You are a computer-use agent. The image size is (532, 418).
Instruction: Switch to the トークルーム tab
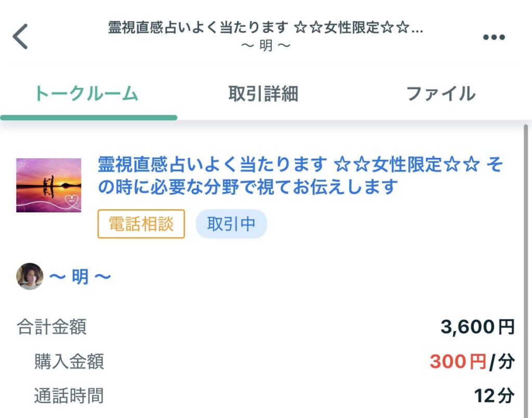coord(86,94)
